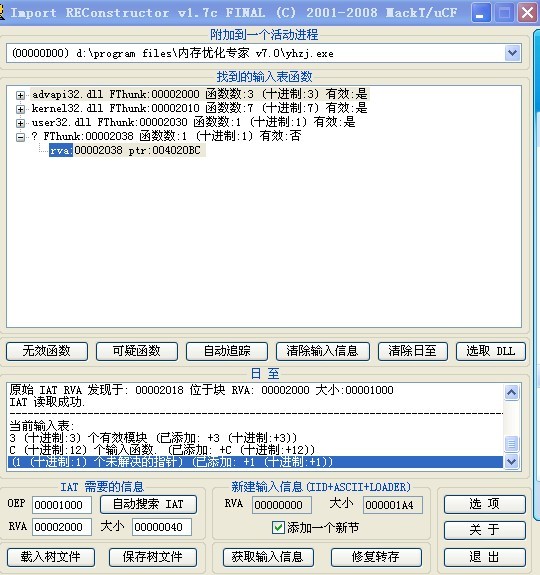Minimize the Import REConstructor window

(481, 13)
